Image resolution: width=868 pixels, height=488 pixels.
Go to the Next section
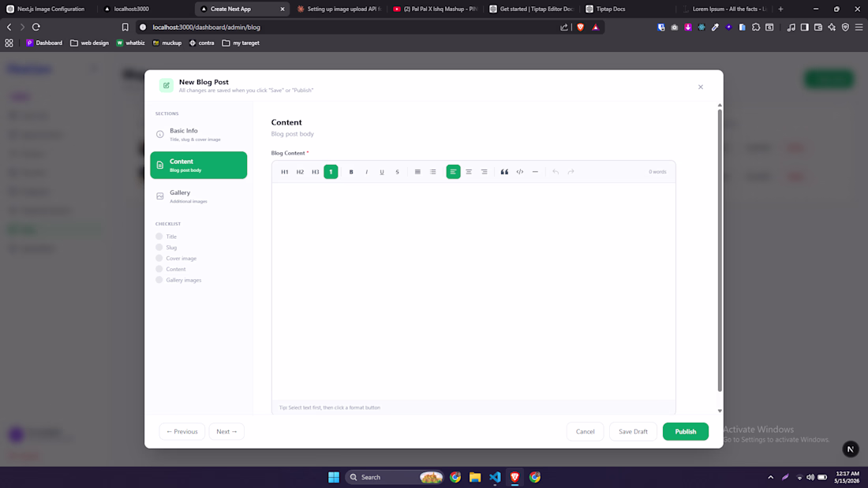click(226, 431)
